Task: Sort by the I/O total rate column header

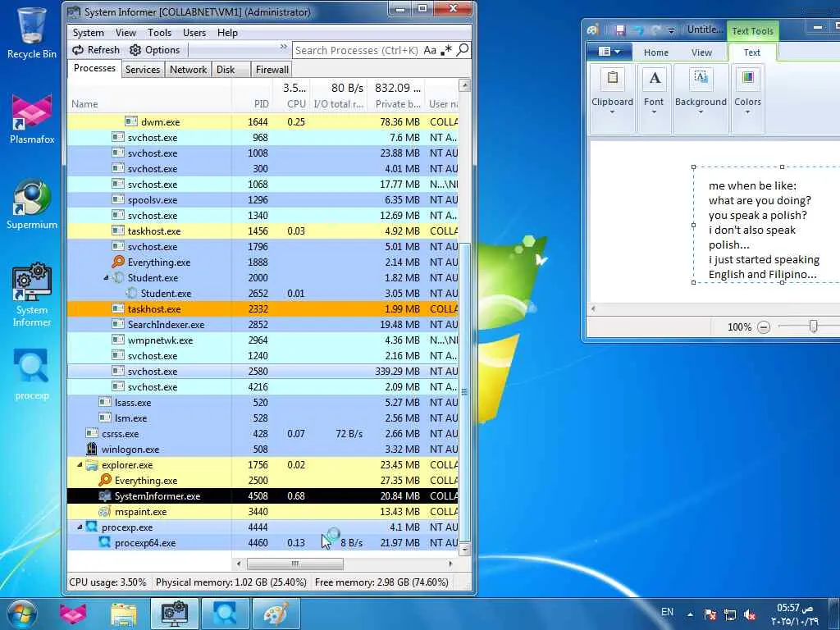Action: click(x=339, y=104)
